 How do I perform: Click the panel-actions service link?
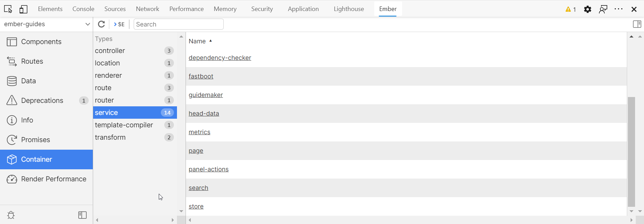(209, 169)
